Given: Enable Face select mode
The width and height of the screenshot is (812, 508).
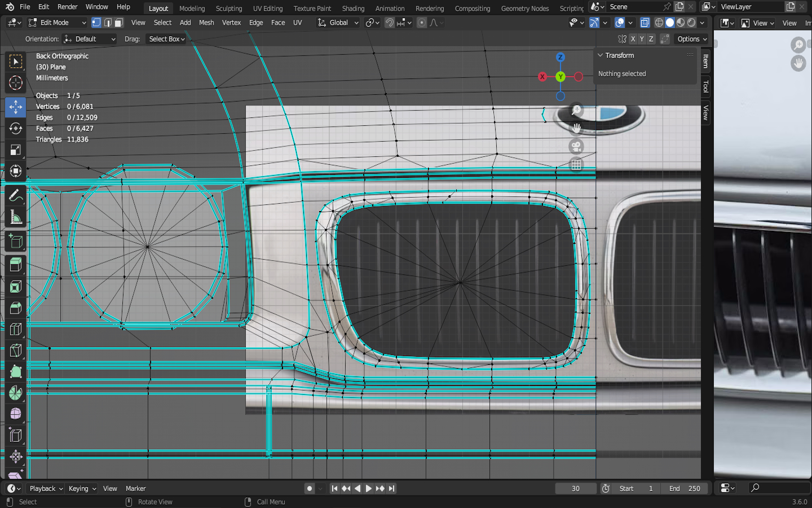Looking at the screenshot, I should coord(118,23).
